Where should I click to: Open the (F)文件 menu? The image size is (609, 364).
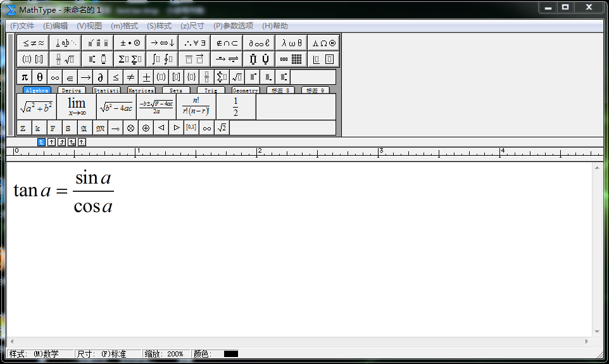pyautogui.click(x=22, y=26)
